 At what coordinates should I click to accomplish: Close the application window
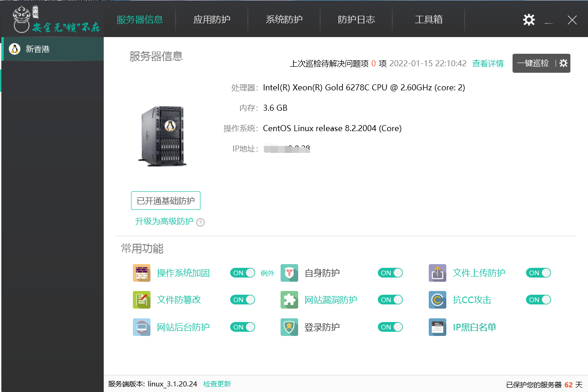[572, 20]
